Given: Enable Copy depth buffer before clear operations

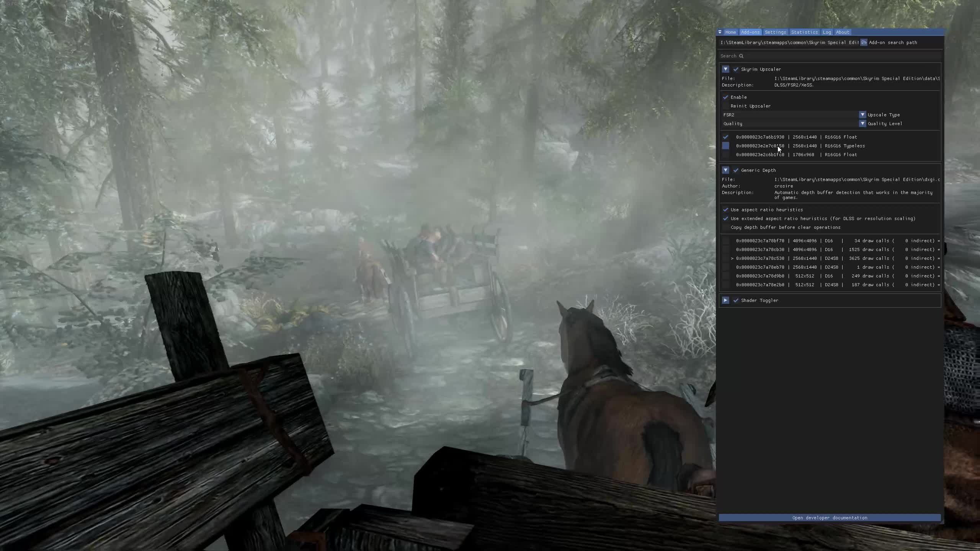Looking at the screenshot, I should click(x=726, y=227).
